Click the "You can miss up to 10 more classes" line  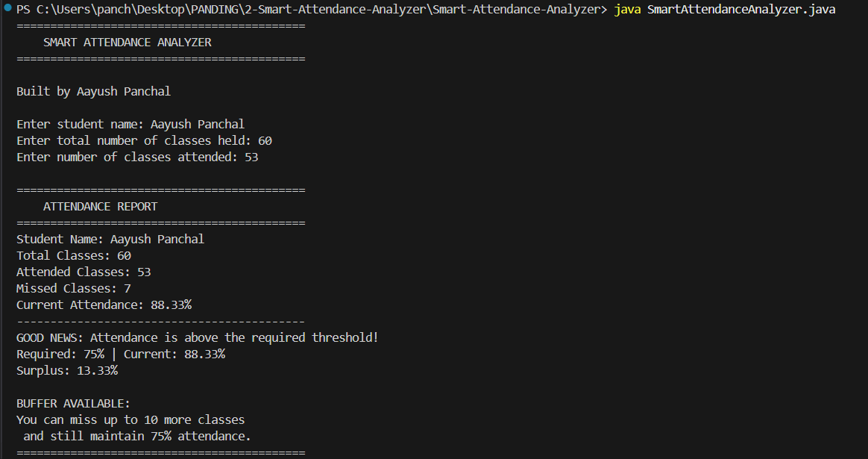pos(130,420)
